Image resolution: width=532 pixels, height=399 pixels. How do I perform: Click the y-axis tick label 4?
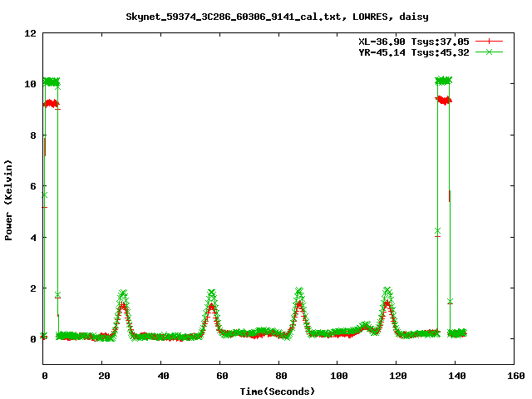pos(33,238)
